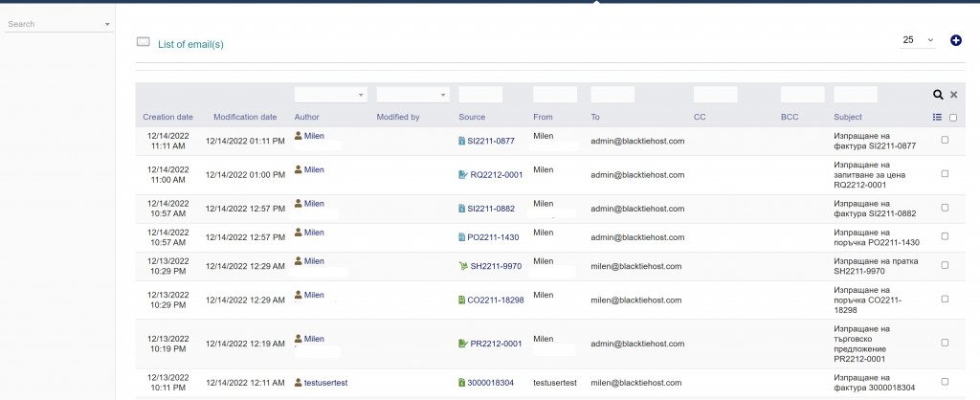Click the search magnifier icon in filter row
980x400 pixels.
click(939, 95)
